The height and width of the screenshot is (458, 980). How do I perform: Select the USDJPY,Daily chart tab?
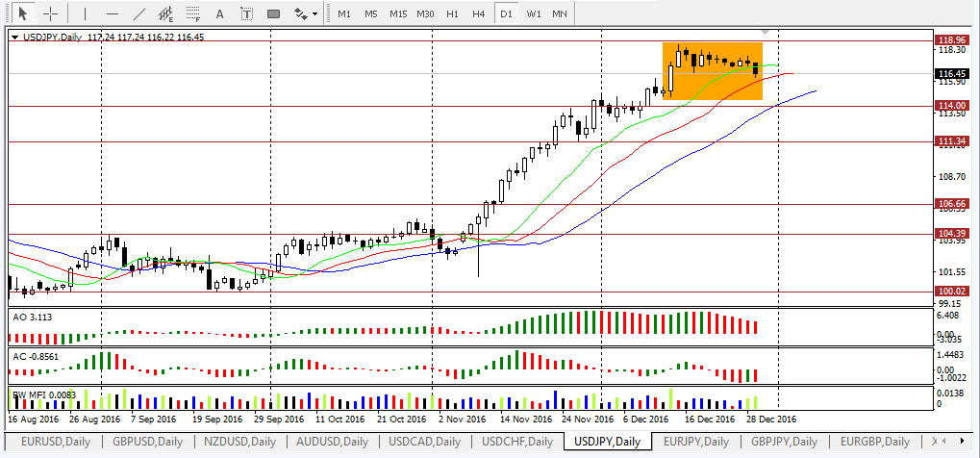(607, 442)
